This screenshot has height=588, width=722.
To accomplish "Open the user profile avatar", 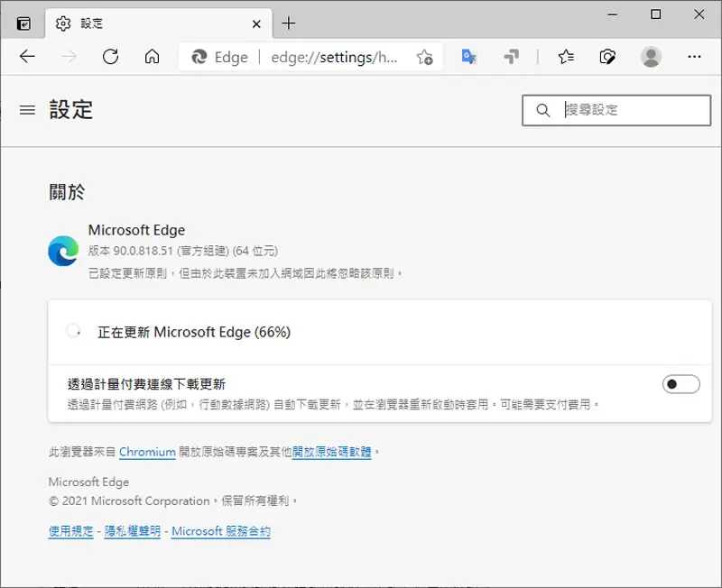I will (x=651, y=57).
